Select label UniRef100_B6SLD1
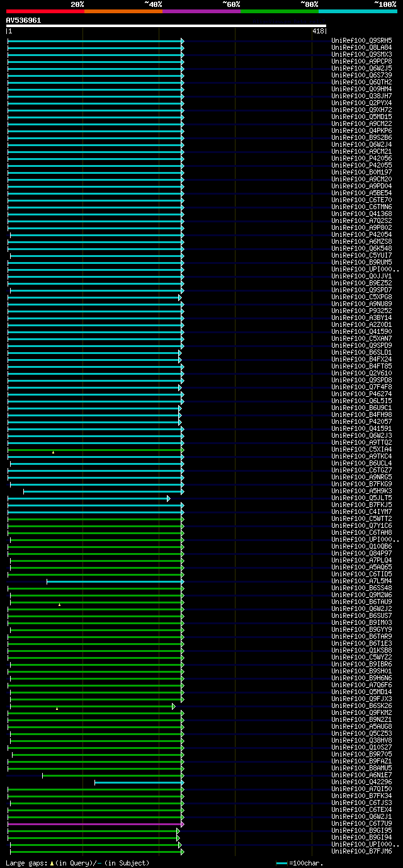This screenshot has height=868, width=403. tap(361, 352)
